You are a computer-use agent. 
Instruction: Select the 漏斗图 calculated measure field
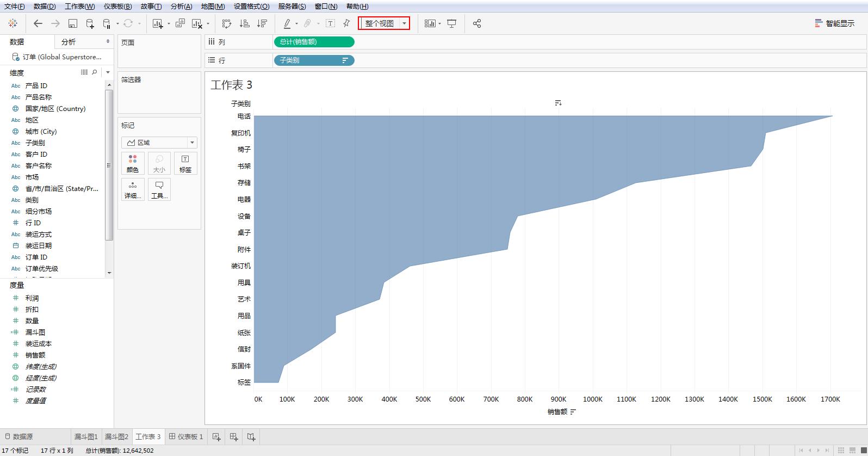(35, 332)
